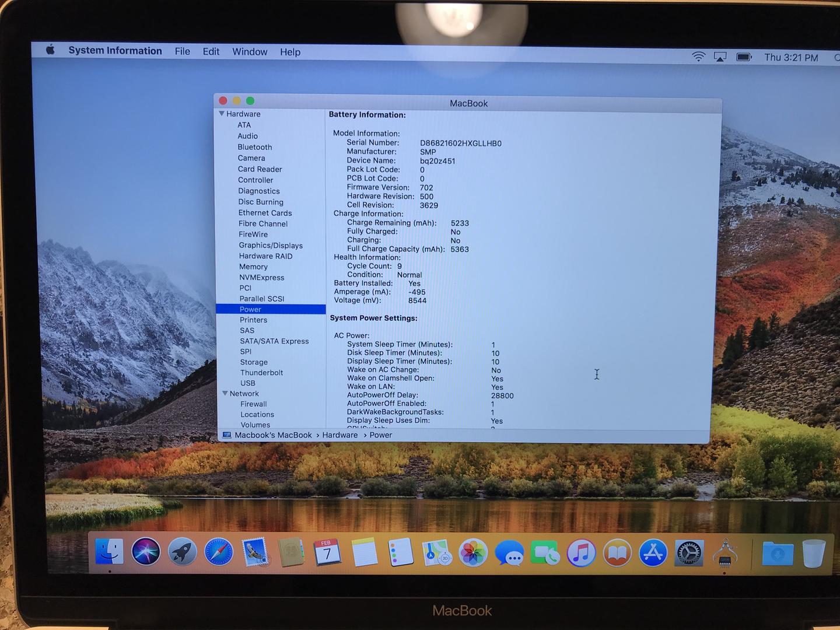Open Maps app in dock
Screen dimensions: 840x630
point(437,552)
